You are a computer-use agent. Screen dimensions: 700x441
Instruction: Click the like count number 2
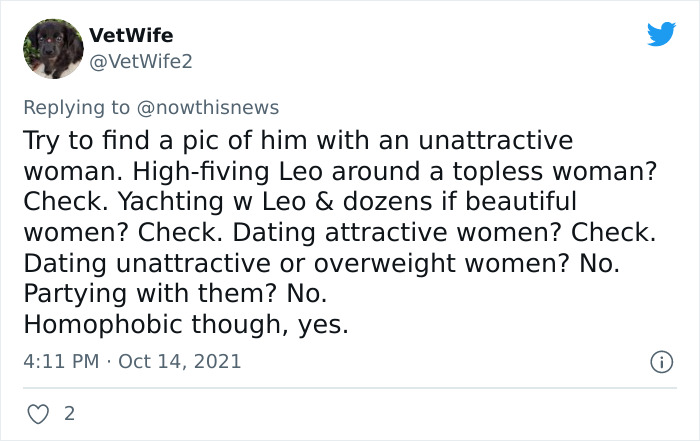point(69,413)
